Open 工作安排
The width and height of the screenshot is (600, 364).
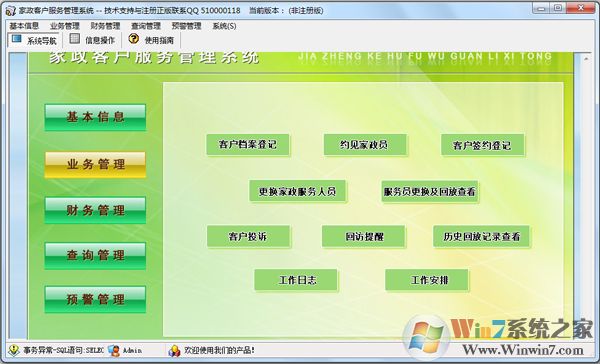tap(427, 281)
